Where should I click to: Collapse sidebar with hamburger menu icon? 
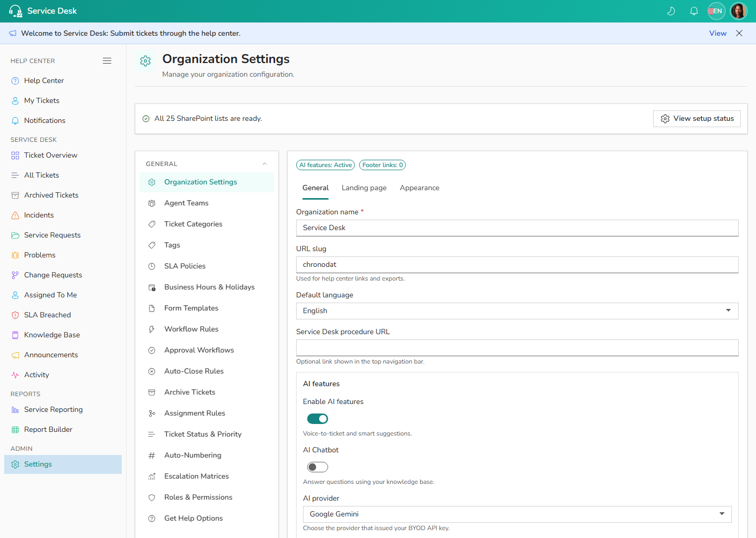(107, 61)
